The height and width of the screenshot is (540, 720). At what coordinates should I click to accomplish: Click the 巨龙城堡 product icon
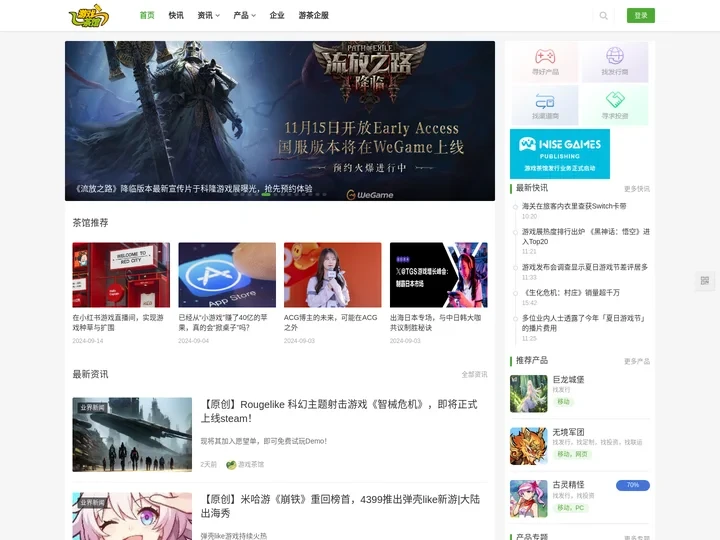click(529, 394)
